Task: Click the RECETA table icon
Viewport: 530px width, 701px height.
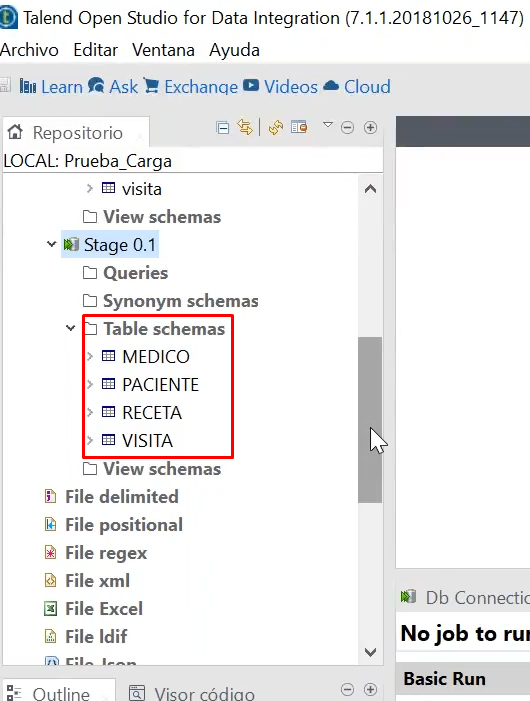Action: (x=108, y=412)
